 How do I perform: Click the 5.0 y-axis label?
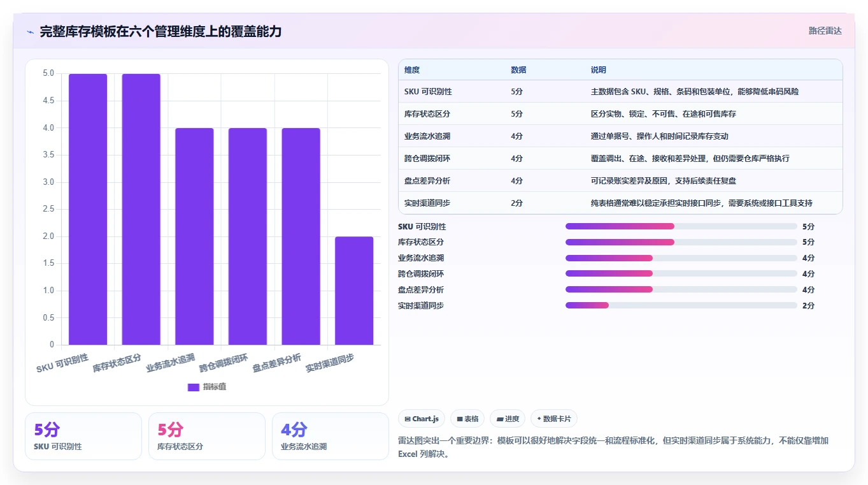click(x=48, y=73)
